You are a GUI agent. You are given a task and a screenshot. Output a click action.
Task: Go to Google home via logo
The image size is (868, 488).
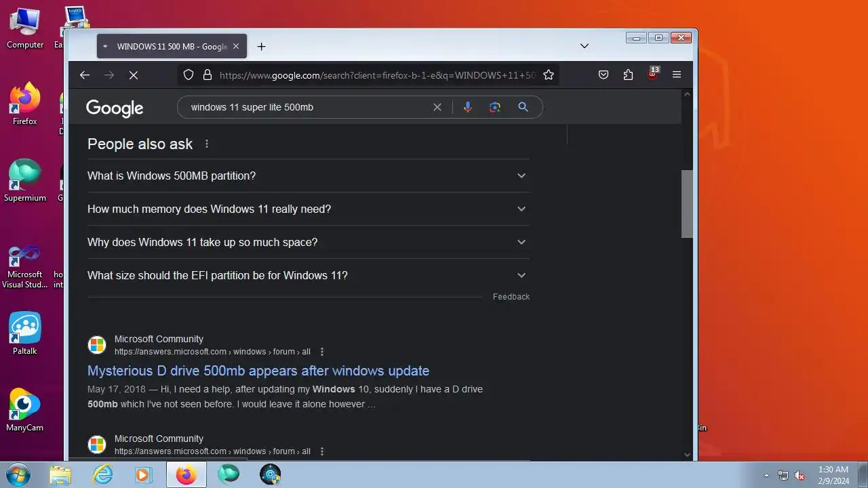pos(115,108)
